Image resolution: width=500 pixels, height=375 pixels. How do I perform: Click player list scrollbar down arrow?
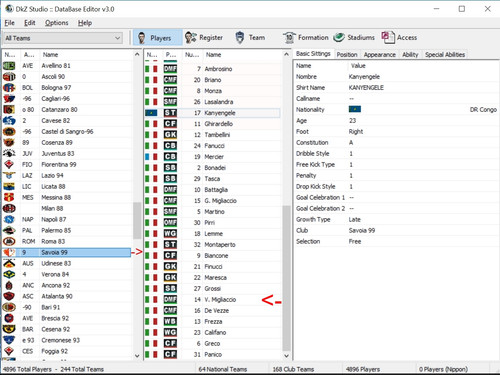[286, 356]
